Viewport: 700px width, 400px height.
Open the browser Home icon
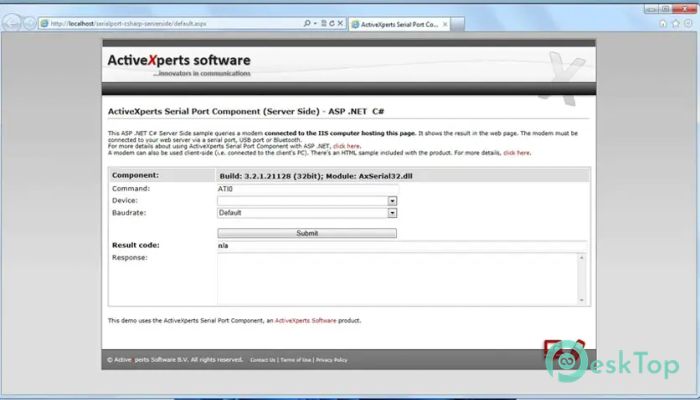coord(663,24)
